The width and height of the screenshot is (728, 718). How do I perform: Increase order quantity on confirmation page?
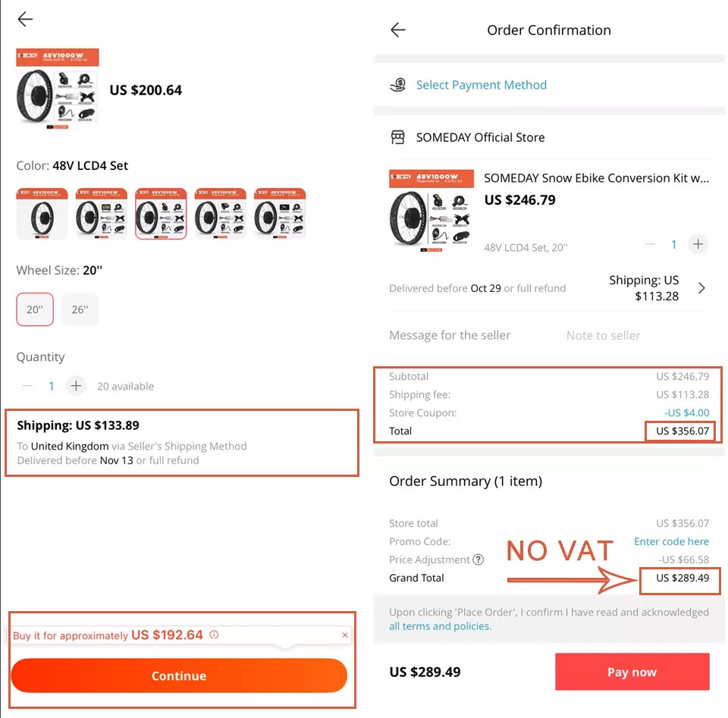pos(698,244)
